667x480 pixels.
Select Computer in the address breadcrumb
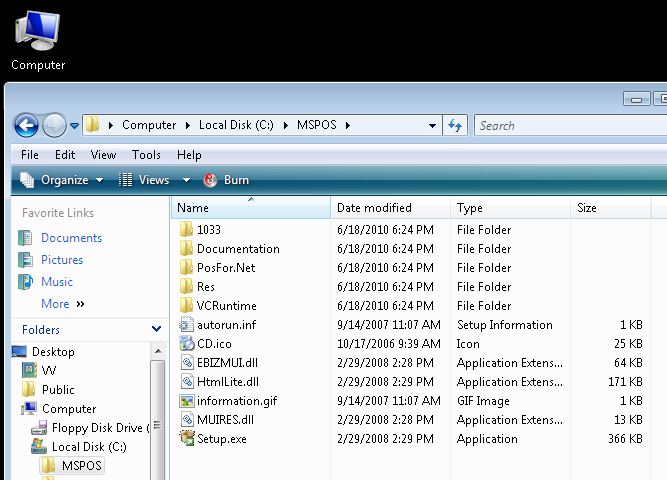149,125
